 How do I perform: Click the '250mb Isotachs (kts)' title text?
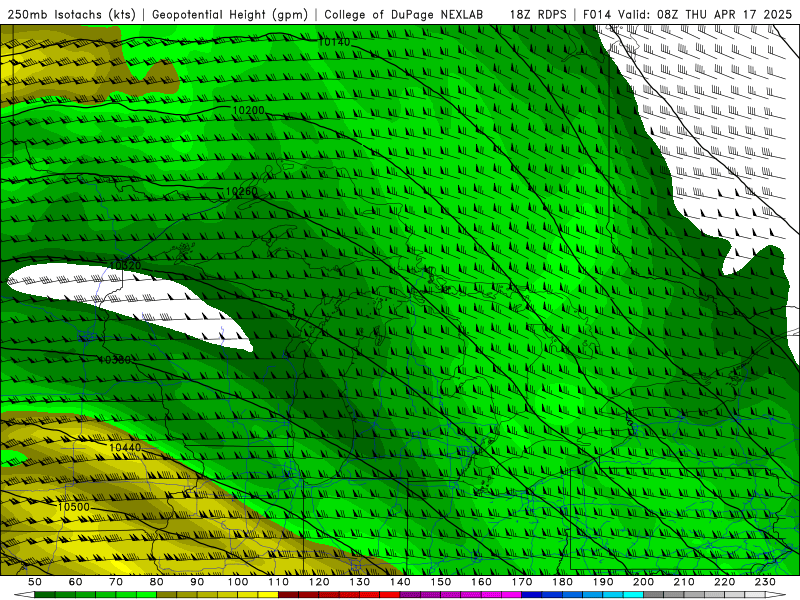[71, 14]
